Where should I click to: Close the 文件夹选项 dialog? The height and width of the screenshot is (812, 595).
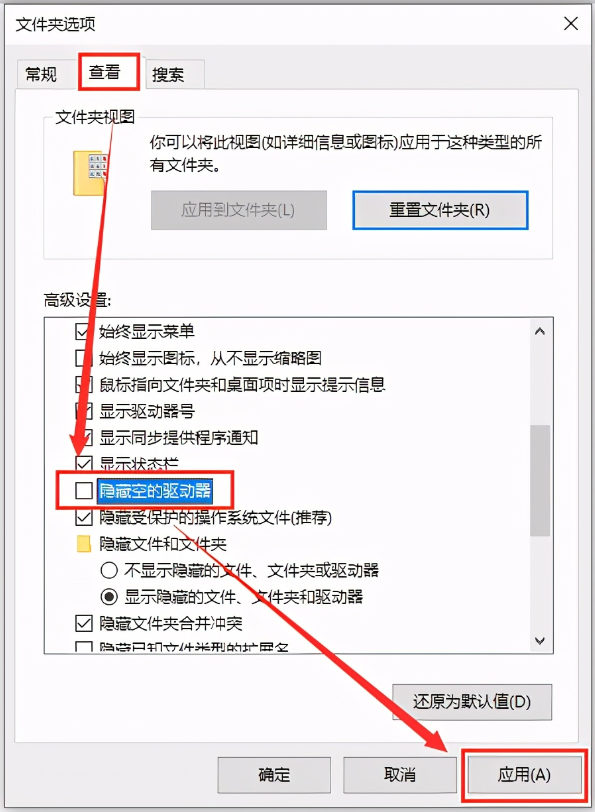tap(571, 23)
